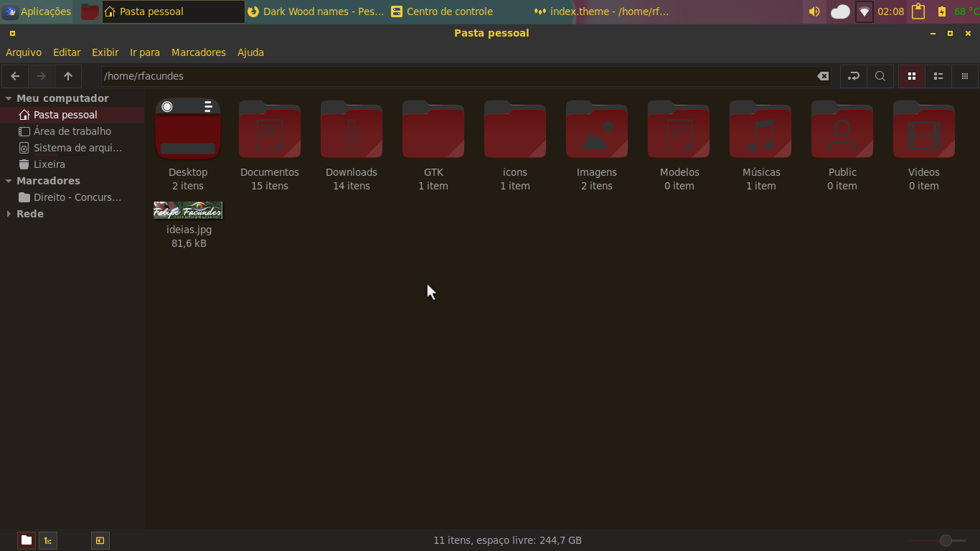Clear the location path entry

click(823, 76)
